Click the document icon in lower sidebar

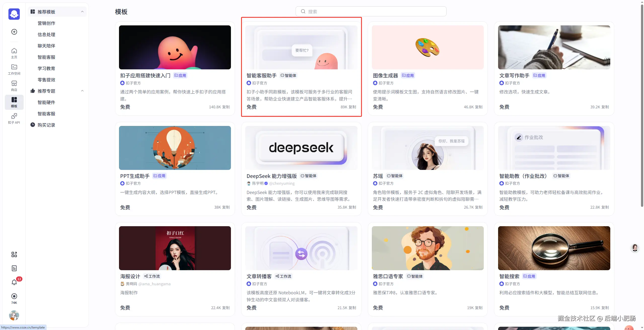[14, 268]
